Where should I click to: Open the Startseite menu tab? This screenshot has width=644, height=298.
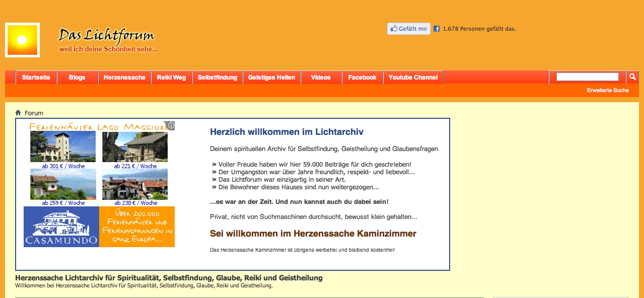coord(36,78)
